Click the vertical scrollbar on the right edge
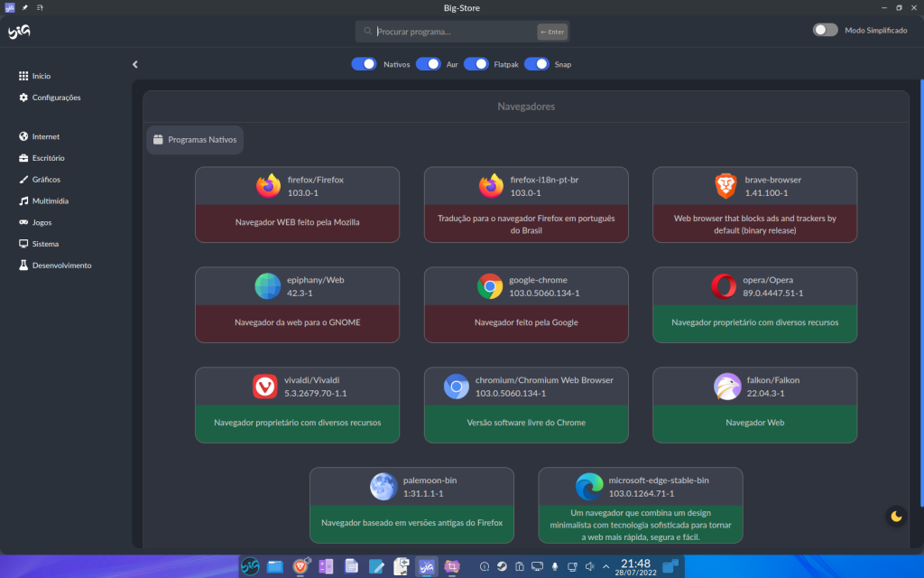924x578 pixels. (921, 293)
